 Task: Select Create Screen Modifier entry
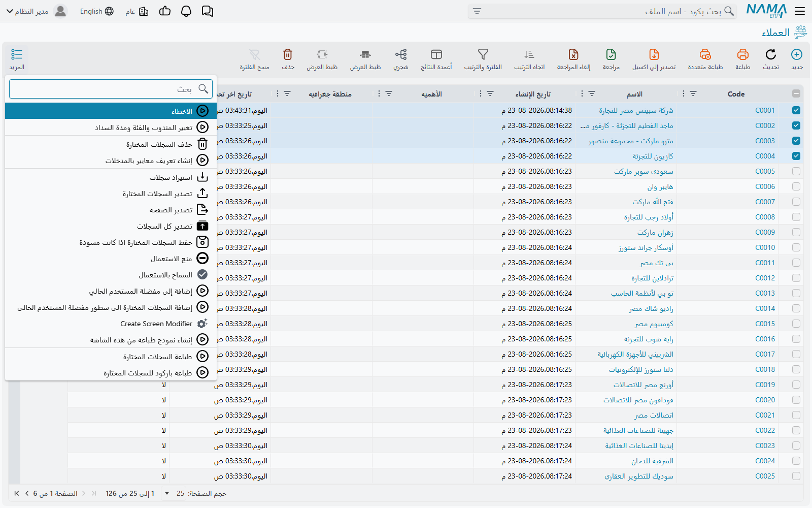pos(111,324)
